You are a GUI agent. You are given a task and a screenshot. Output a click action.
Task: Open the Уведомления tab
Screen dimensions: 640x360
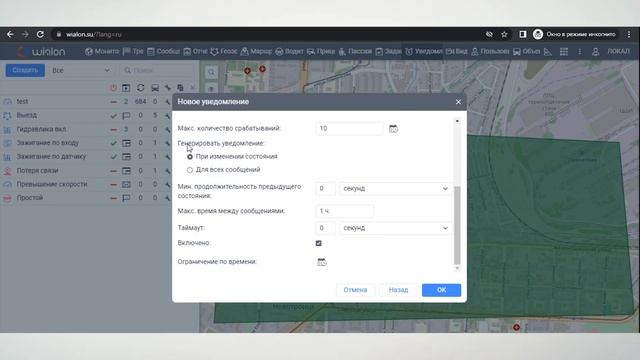424,51
